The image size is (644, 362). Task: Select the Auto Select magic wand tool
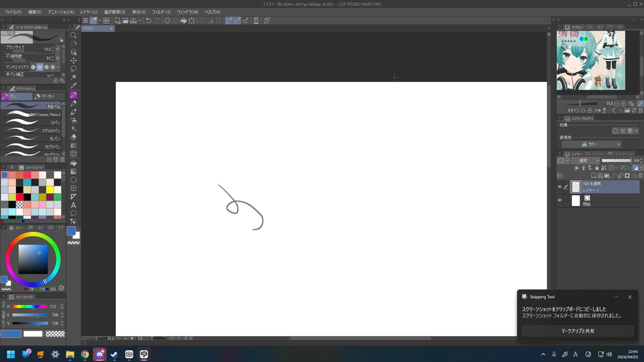[74, 77]
